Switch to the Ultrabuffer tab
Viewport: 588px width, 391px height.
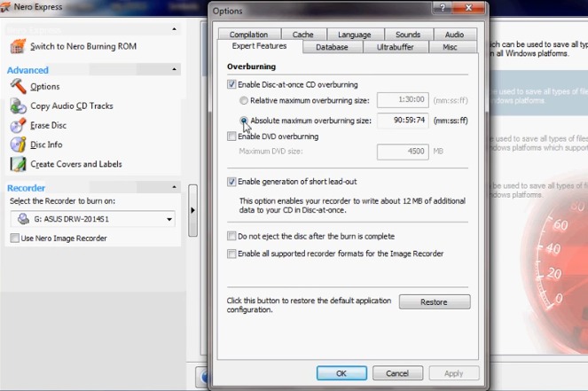[396, 47]
